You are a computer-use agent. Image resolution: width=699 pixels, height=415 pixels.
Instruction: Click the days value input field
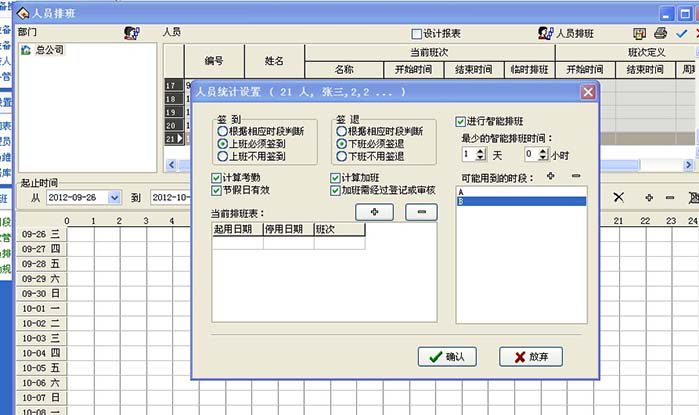469,154
